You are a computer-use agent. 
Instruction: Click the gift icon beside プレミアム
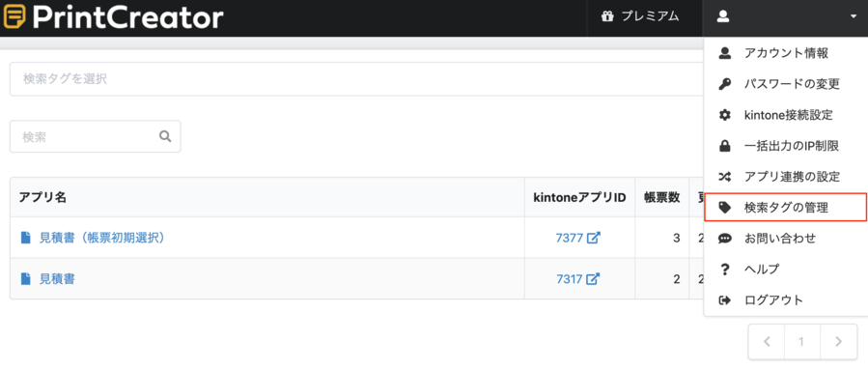[607, 16]
